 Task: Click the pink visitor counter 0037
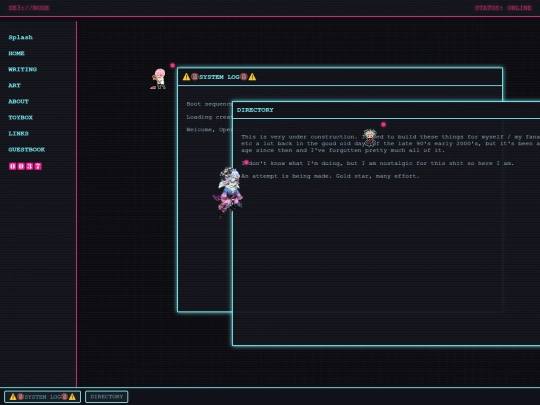[x=25, y=166]
